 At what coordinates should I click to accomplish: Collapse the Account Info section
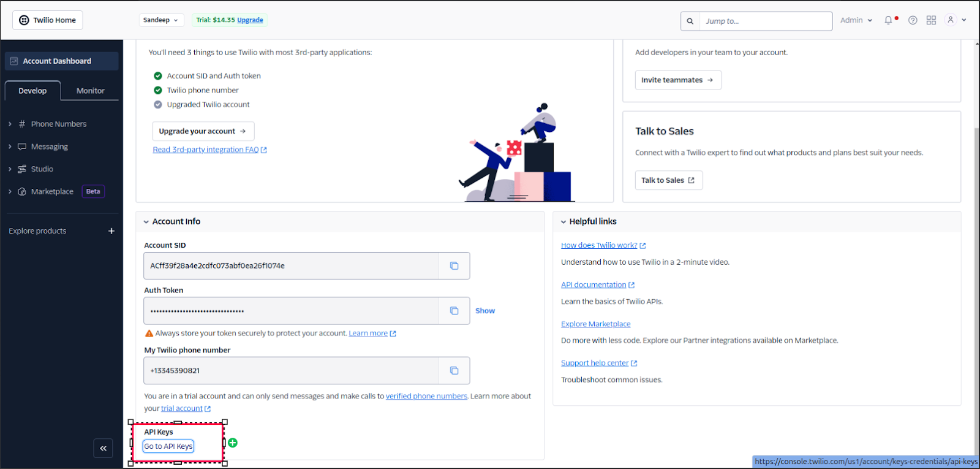point(146,222)
